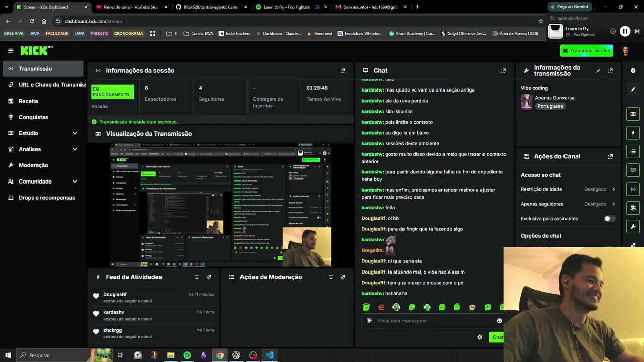Screen dimensions: 644x362
Task: Pop out the Informações da sessão panel
Action: [343, 71]
